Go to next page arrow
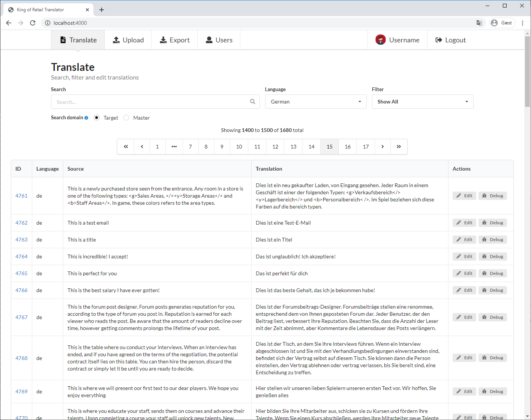 pos(382,147)
